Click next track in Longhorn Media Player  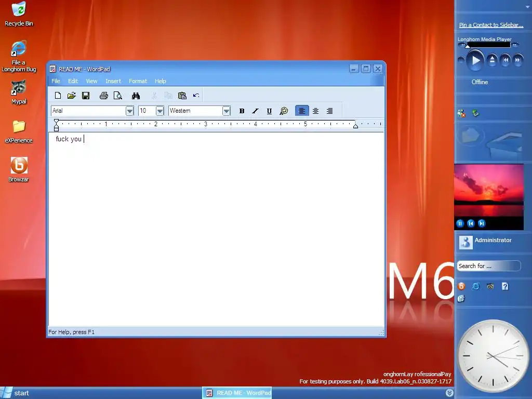coord(518,60)
